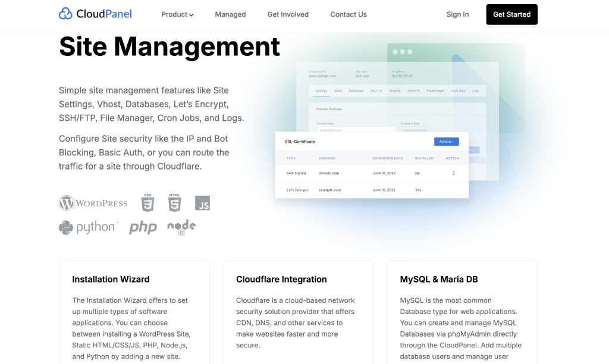Click the Settings tab in mockup
Image resolution: width=609 pixels, height=364 pixels.
pyautogui.click(x=321, y=91)
